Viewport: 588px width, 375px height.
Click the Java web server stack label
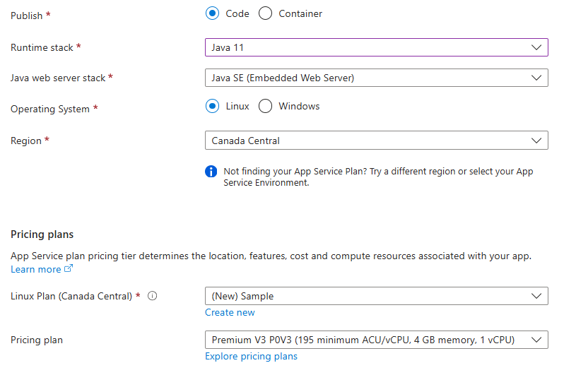click(x=58, y=78)
